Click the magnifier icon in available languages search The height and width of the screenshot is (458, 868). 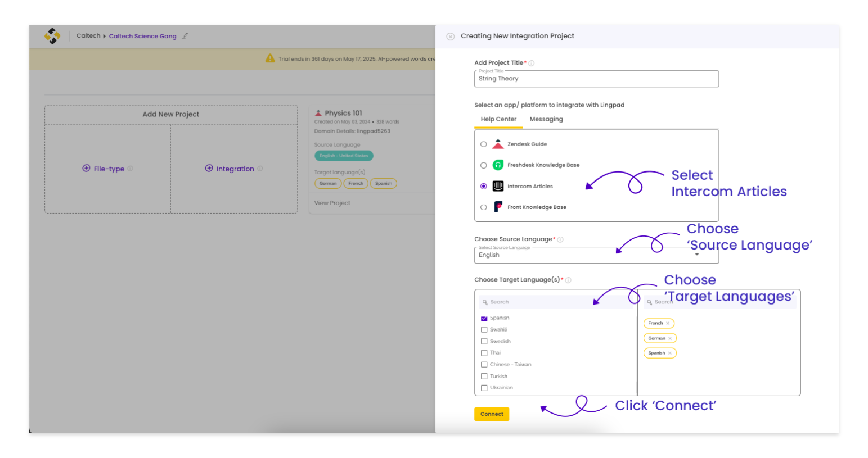(485, 302)
